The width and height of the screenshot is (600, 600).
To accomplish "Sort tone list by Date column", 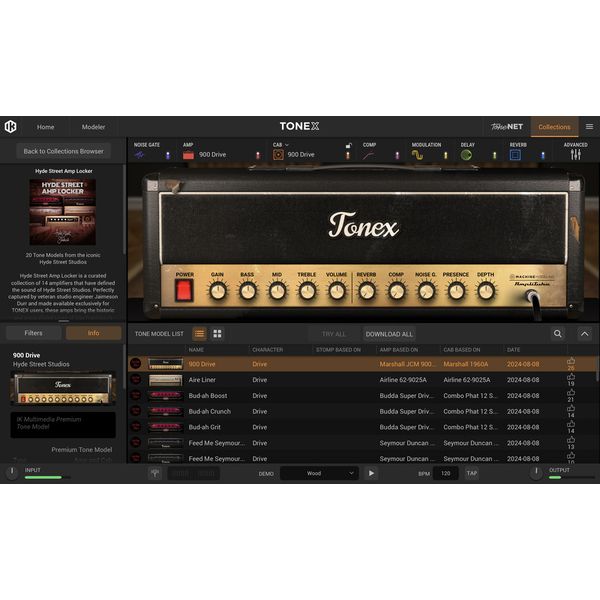I will tap(514, 350).
